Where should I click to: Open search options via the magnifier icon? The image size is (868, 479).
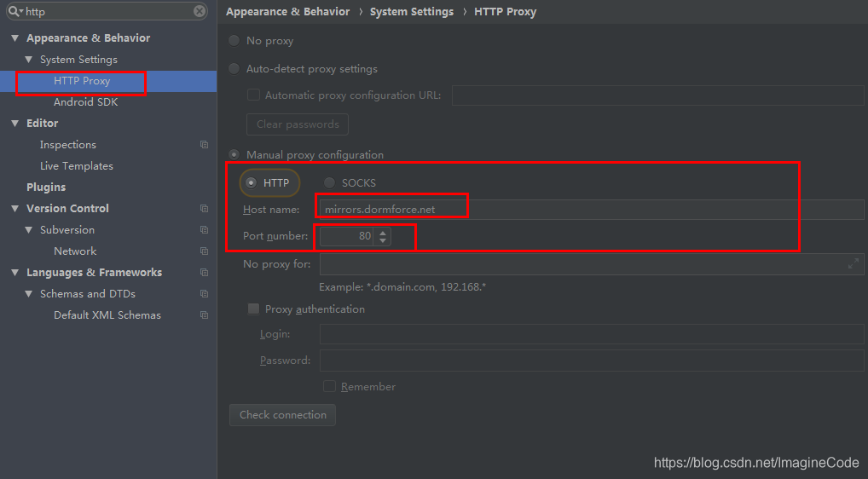(15, 11)
